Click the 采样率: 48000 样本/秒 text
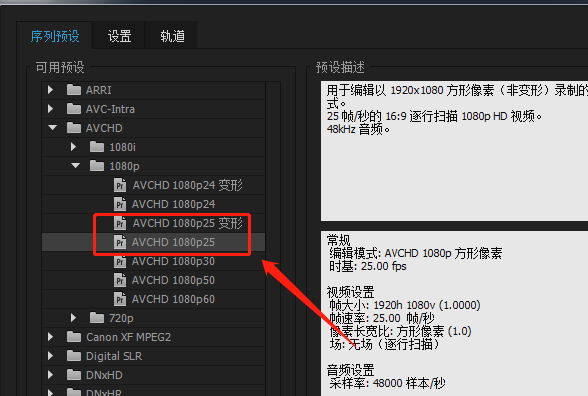Image resolution: width=588 pixels, height=396 pixels. [387, 383]
